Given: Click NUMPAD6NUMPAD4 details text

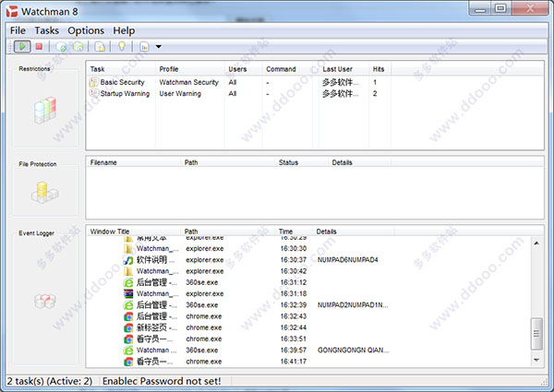Looking at the screenshot, I should coord(348,260).
